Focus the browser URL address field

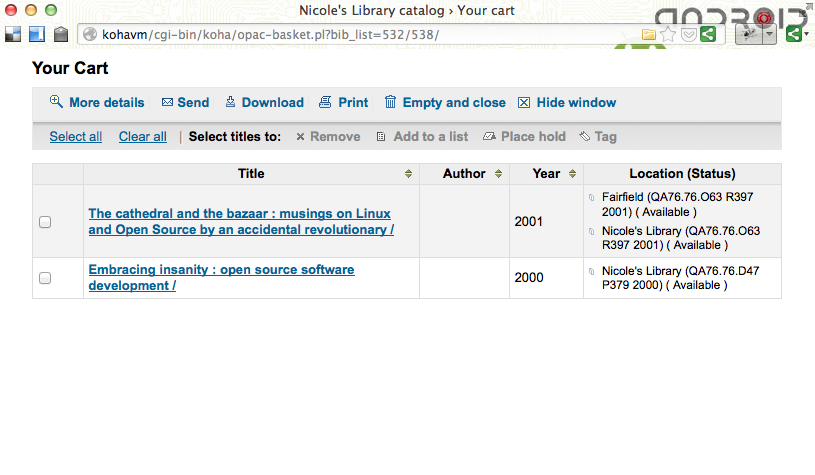(x=360, y=35)
